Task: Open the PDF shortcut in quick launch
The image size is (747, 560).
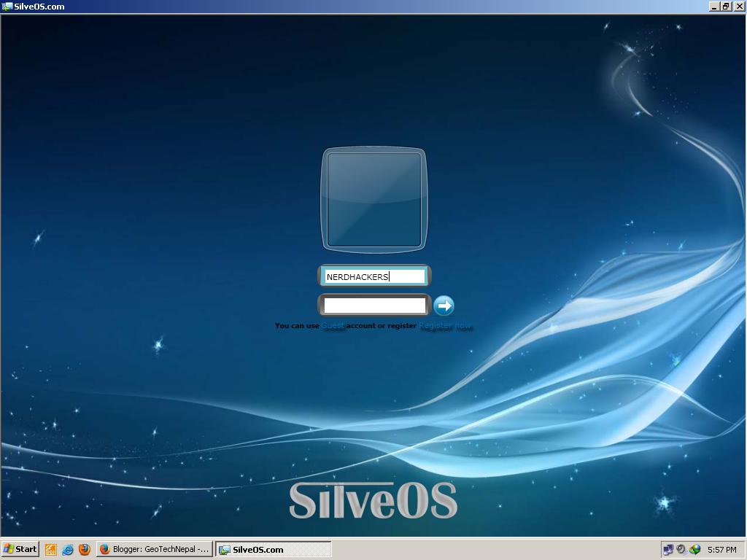Action: tap(50, 549)
